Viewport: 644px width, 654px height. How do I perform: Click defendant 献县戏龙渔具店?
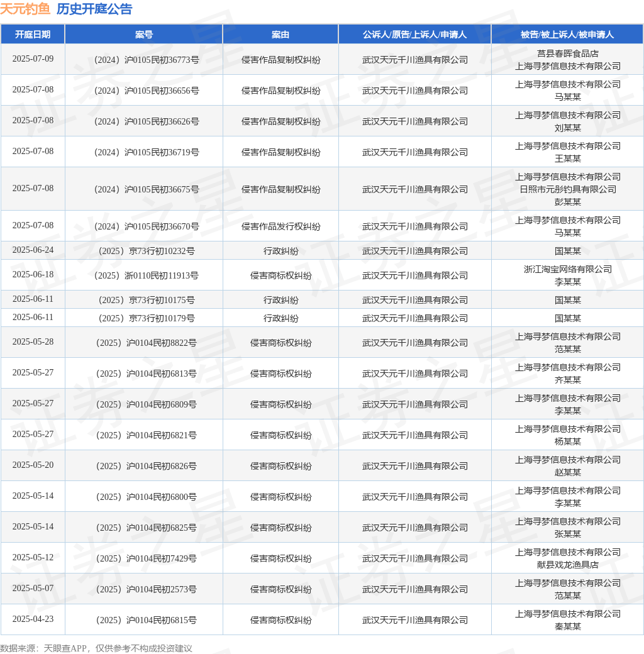pyautogui.click(x=568, y=565)
